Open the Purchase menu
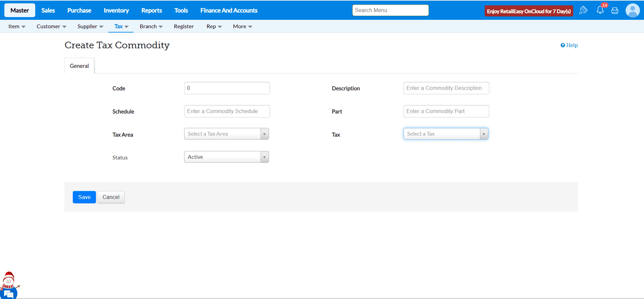Screen dimensions: 644x299 click(x=79, y=10)
